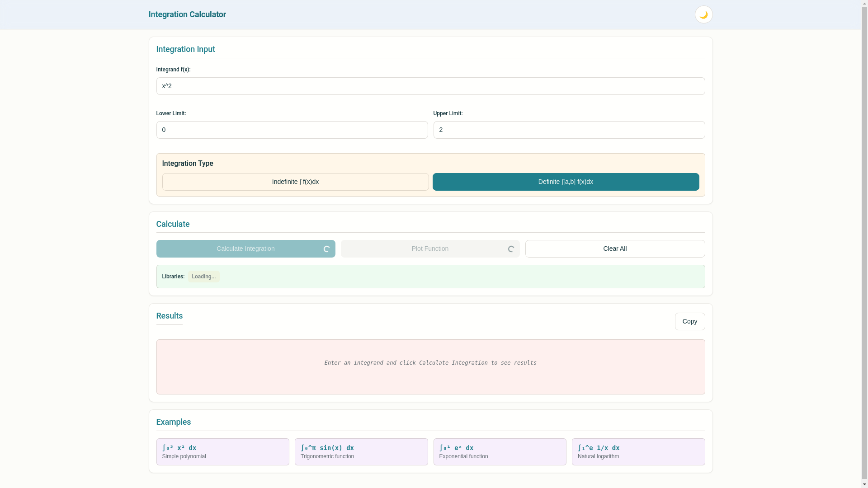The height and width of the screenshot is (488, 868).
Task: Copy the results with Copy button
Action: (x=690, y=321)
